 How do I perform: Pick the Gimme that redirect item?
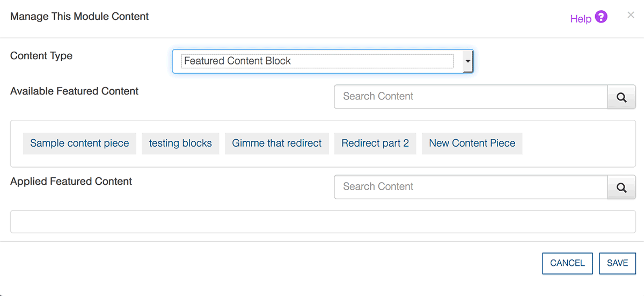coord(277,143)
